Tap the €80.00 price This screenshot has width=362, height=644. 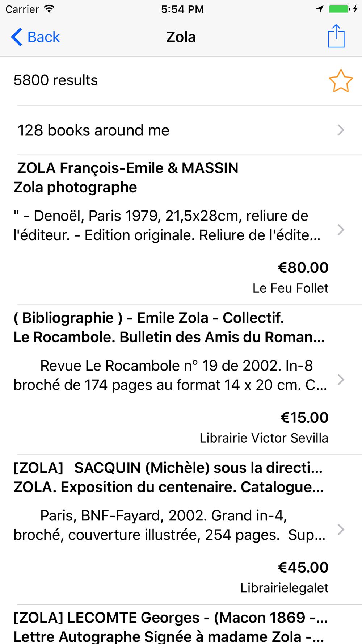tap(303, 268)
